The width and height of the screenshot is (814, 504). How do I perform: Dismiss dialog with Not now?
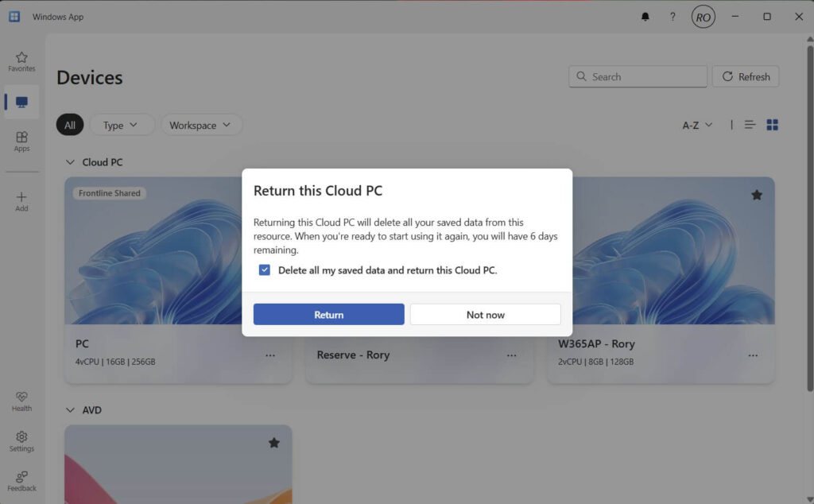[x=486, y=315]
